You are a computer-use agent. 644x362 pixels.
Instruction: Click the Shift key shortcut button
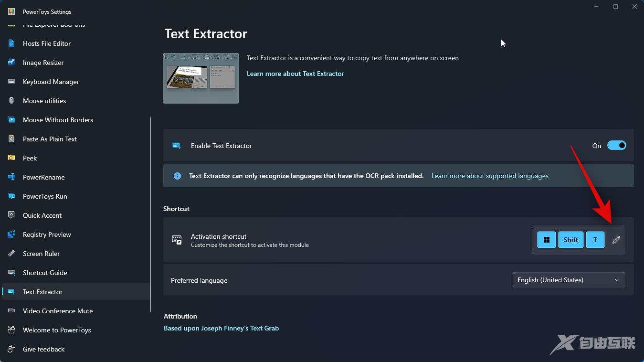point(571,240)
